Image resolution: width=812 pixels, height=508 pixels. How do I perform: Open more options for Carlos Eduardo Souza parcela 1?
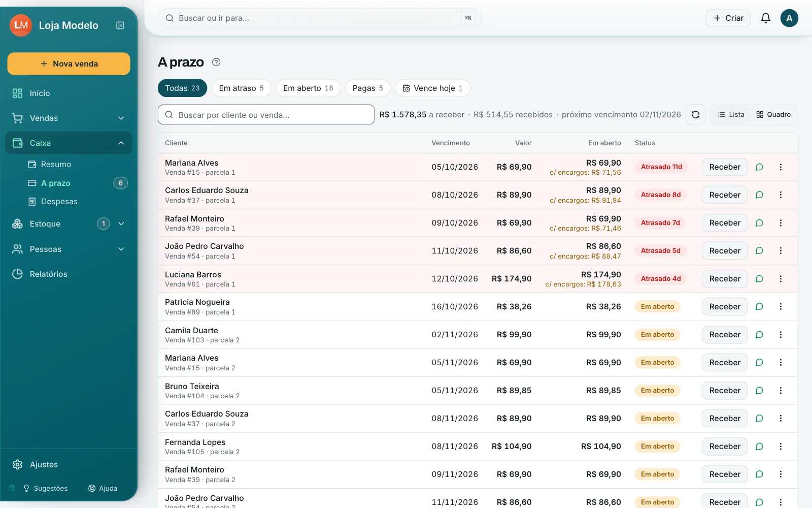(781, 195)
